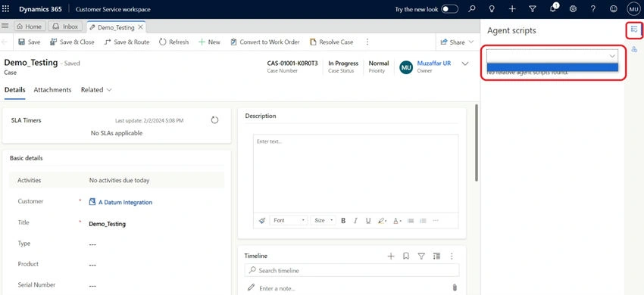Click Convert to Work Order
This screenshot has height=295, width=644.
(265, 42)
